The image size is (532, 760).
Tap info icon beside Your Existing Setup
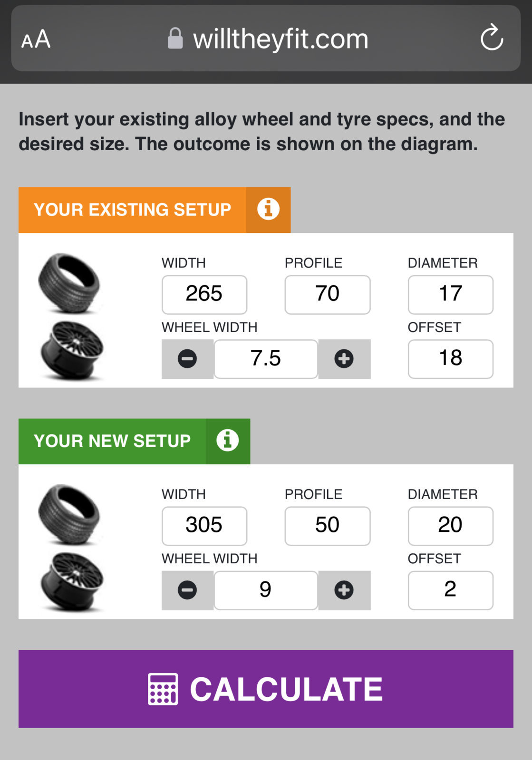tap(268, 210)
